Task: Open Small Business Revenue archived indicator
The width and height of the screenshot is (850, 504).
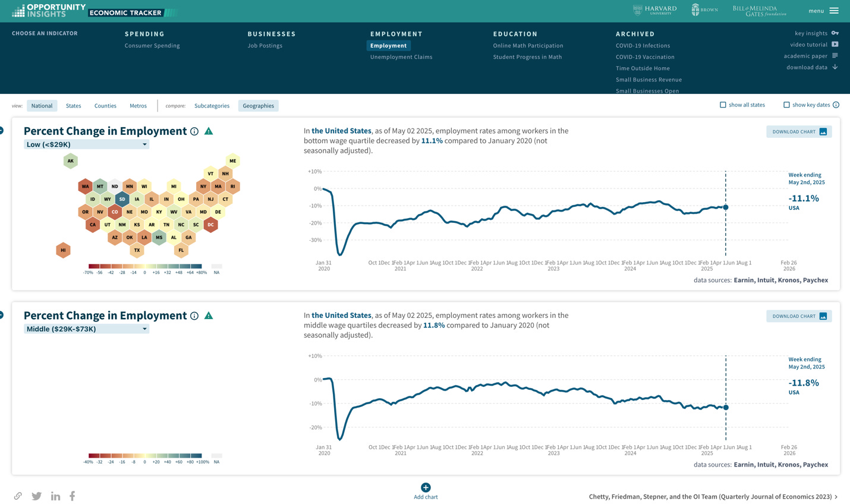Action: 648,80
